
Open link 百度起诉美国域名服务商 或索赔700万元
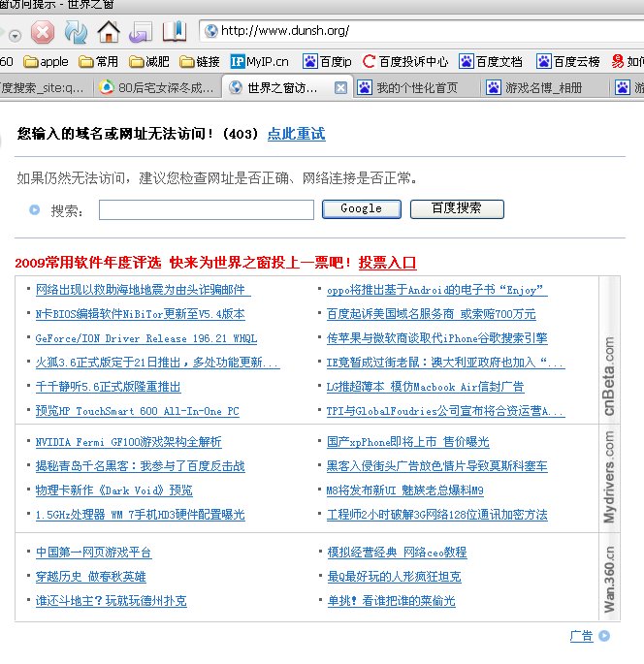tap(431, 314)
